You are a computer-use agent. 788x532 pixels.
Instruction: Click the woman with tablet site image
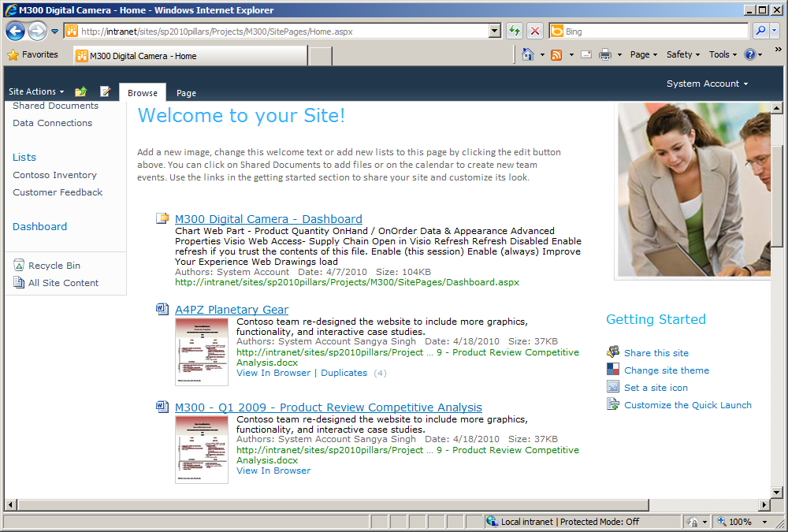point(693,190)
